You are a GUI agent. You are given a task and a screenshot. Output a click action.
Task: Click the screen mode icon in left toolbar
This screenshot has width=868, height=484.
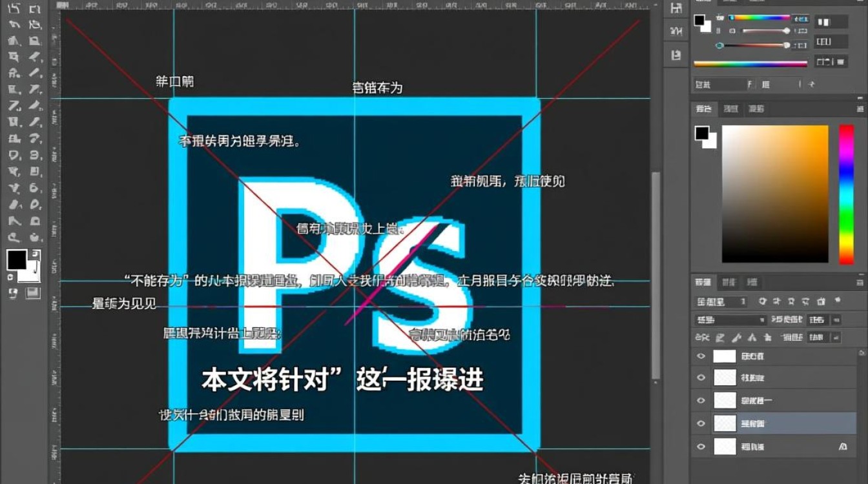tap(34, 294)
